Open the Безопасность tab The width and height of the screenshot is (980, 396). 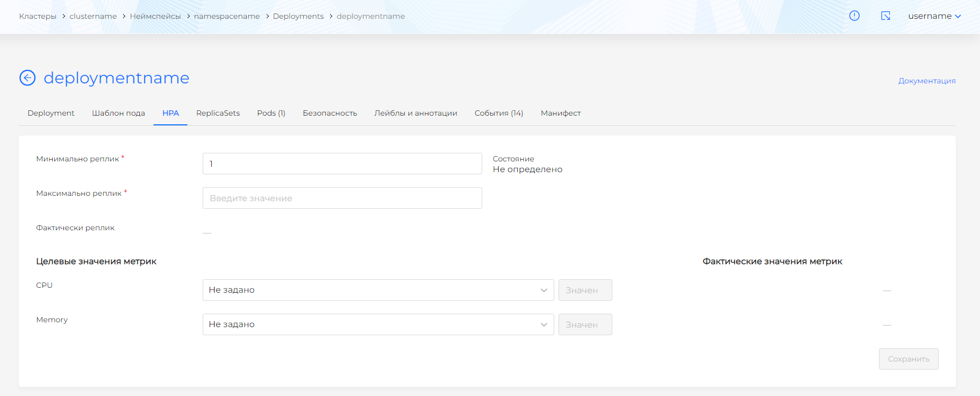pyautogui.click(x=330, y=113)
